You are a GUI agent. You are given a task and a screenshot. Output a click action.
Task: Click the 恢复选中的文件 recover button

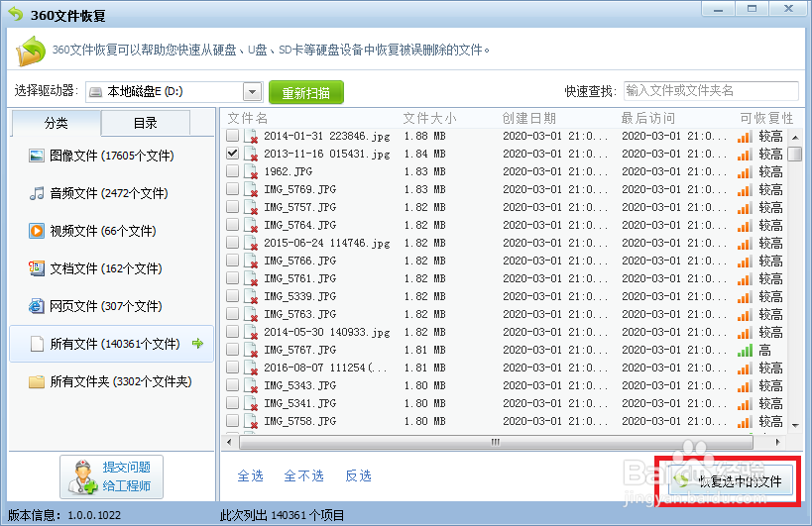coord(730,480)
